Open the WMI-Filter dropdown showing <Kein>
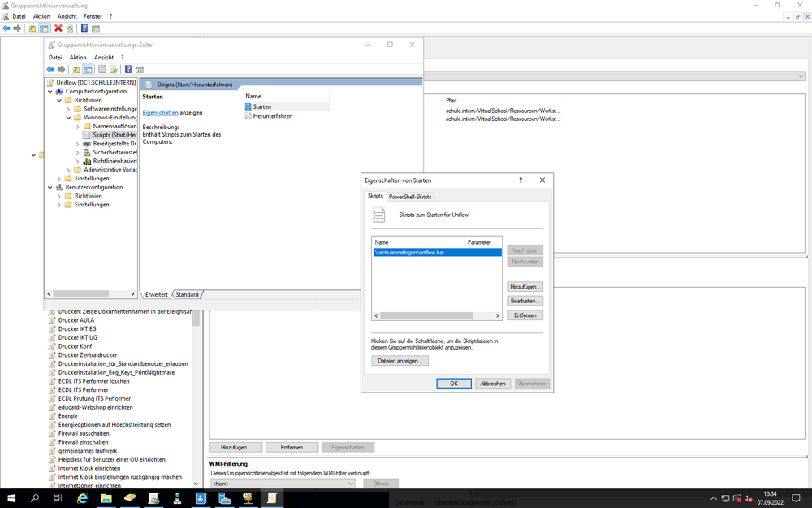Screen dimensions: 812x508 pyautogui.click(x=352, y=483)
